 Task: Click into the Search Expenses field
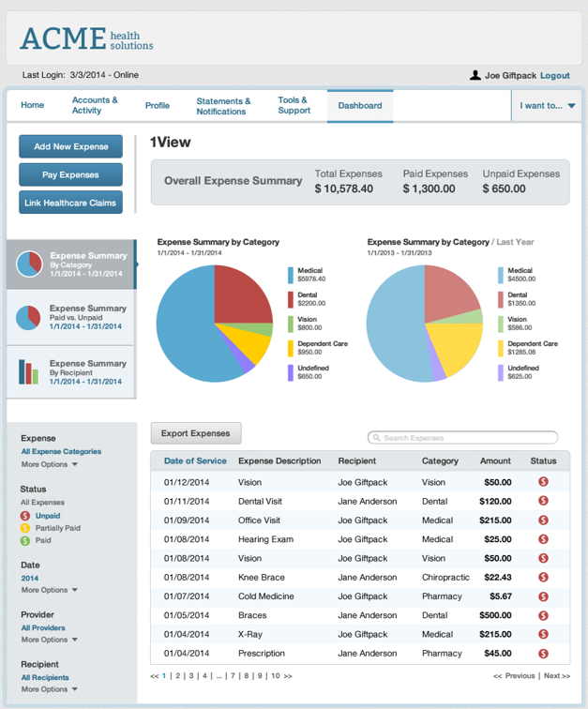(x=463, y=438)
